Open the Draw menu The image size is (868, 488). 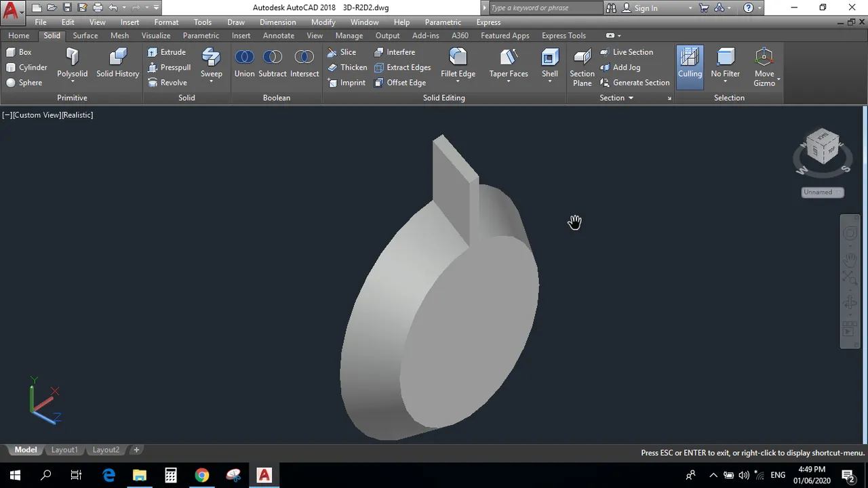tap(236, 22)
